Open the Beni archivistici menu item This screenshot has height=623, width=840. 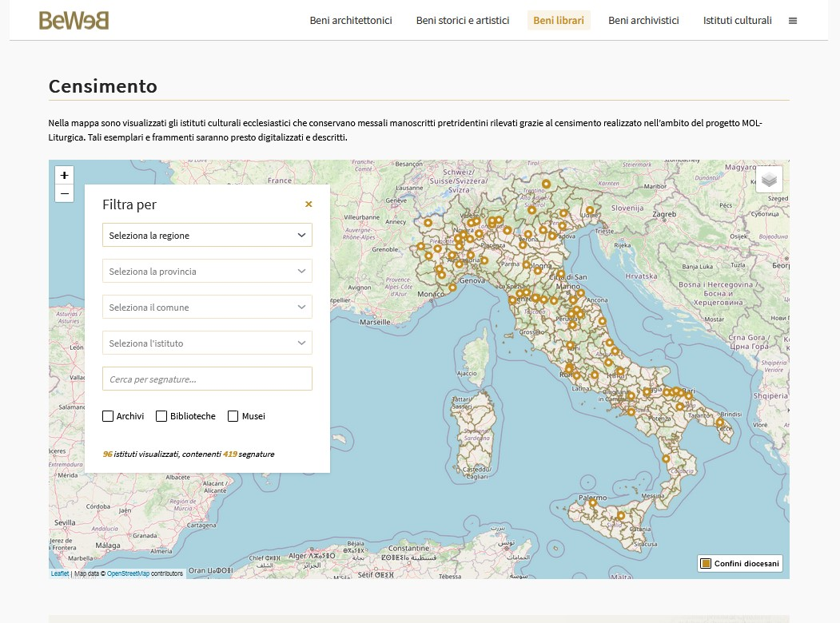point(643,21)
